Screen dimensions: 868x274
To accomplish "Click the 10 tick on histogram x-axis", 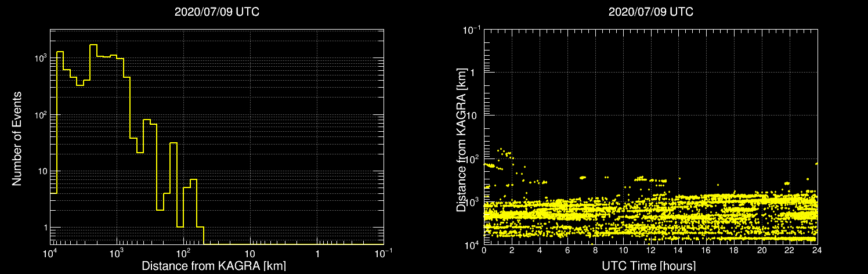I will coord(250,254).
